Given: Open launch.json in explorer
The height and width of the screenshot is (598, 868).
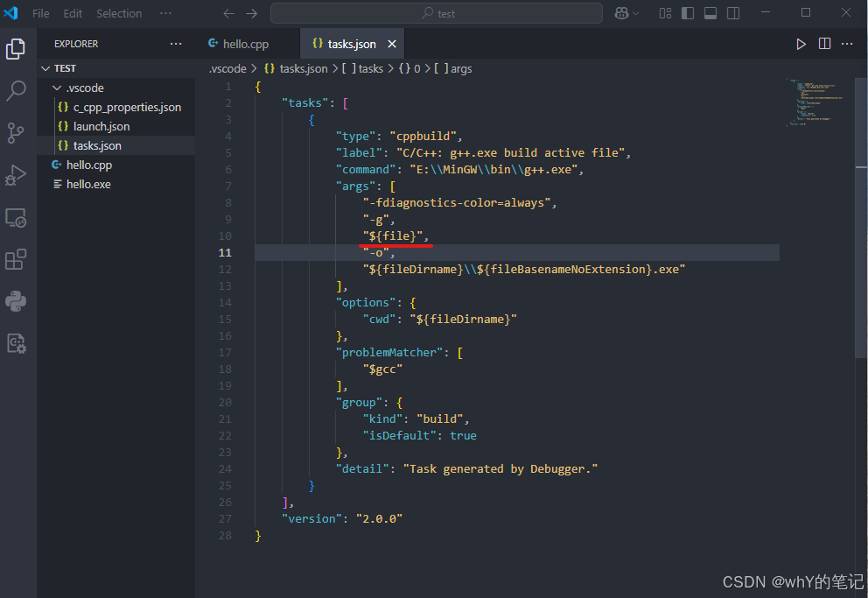Looking at the screenshot, I should (116, 126).
